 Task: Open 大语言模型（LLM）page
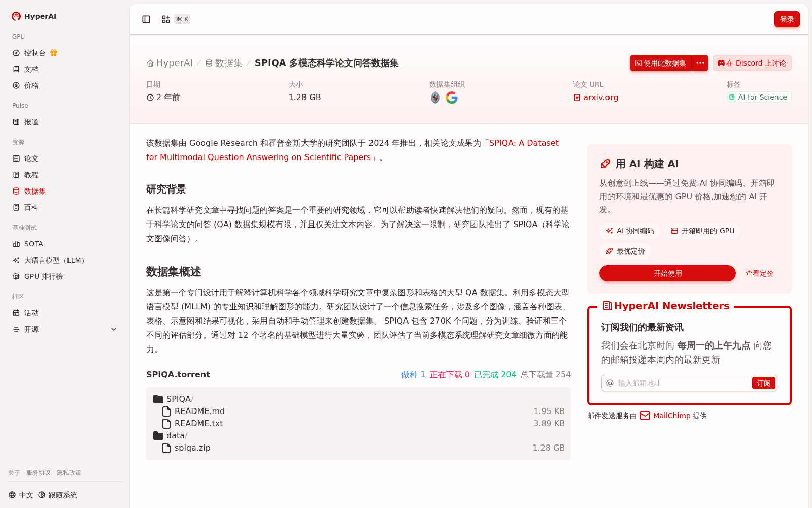point(49,260)
